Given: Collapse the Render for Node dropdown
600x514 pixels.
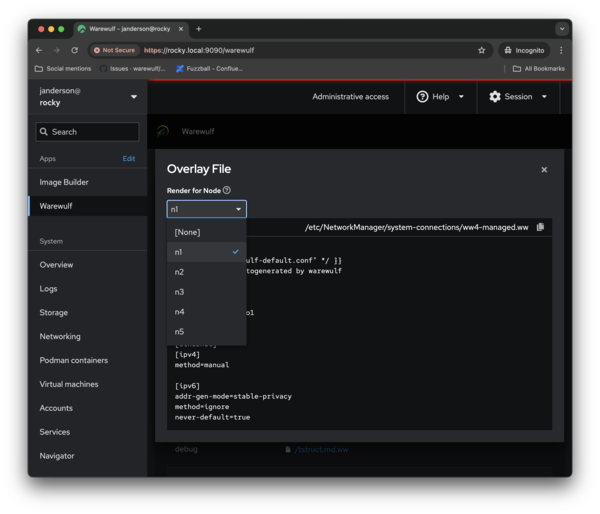Looking at the screenshot, I should click(207, 209).
